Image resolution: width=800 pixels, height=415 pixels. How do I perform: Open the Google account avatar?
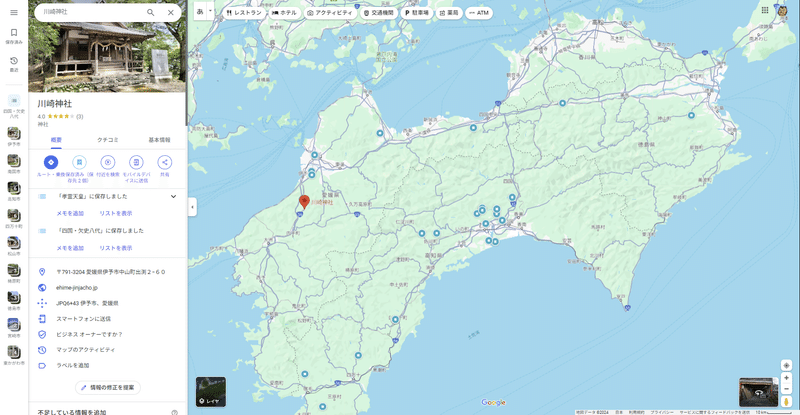782,10
